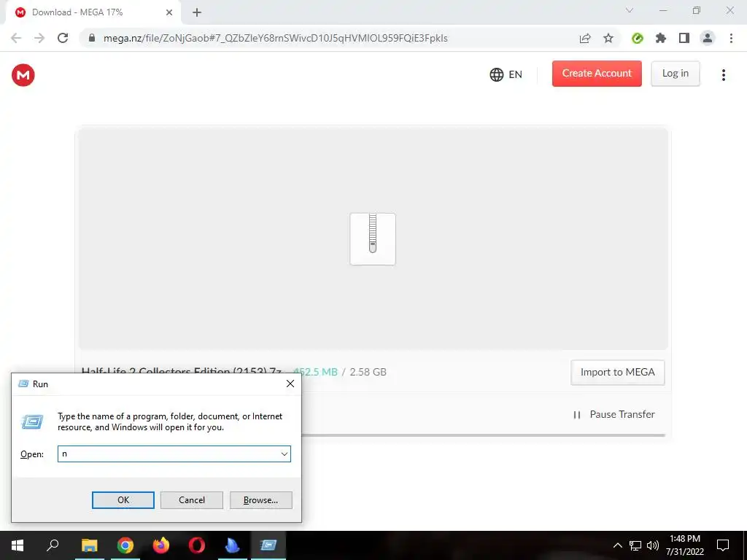Click the Import to MEGA button

[617, 373]
